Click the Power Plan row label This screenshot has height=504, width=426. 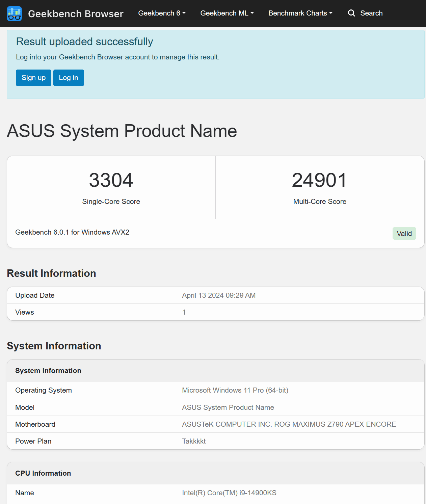coord(33,441)
